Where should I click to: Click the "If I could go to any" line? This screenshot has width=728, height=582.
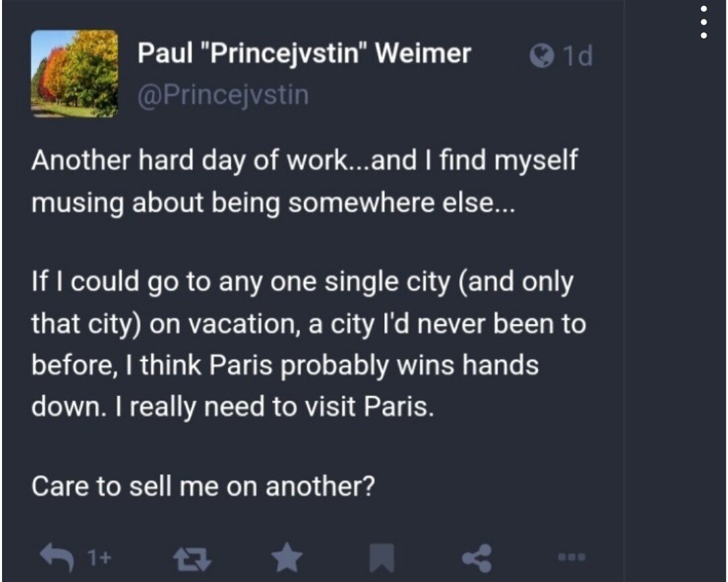(x=302, y=282)
